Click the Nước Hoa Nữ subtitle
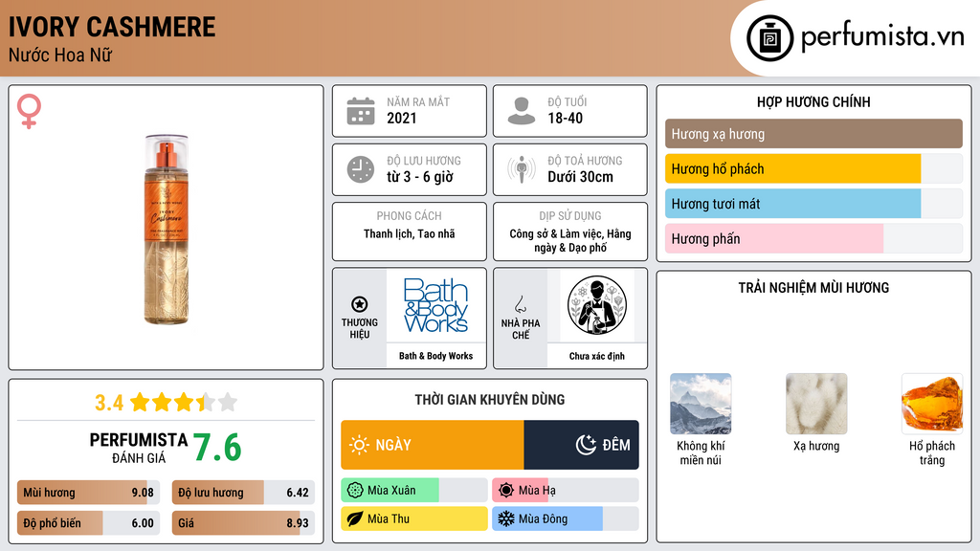The image size is (980, 551). [x=60, y=55]
